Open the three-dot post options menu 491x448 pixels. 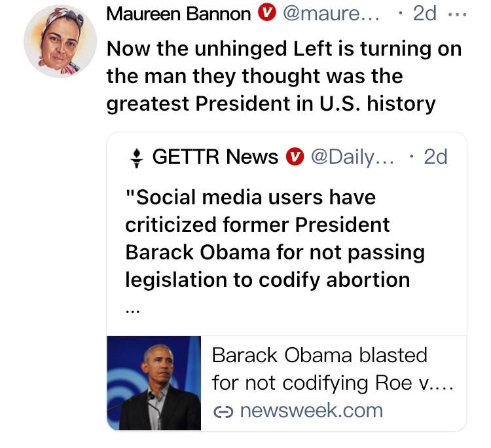click(458, 14)
